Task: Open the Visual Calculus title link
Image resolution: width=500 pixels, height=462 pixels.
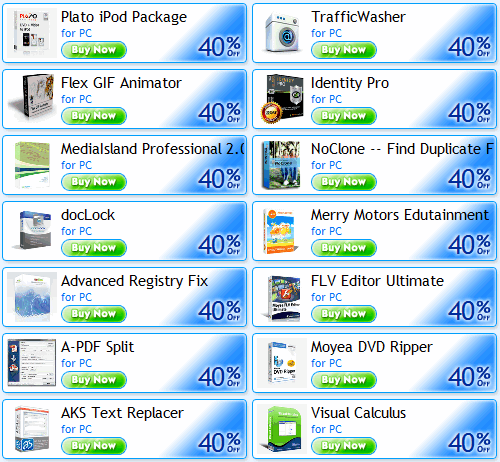Action: (x=358, y=413)
